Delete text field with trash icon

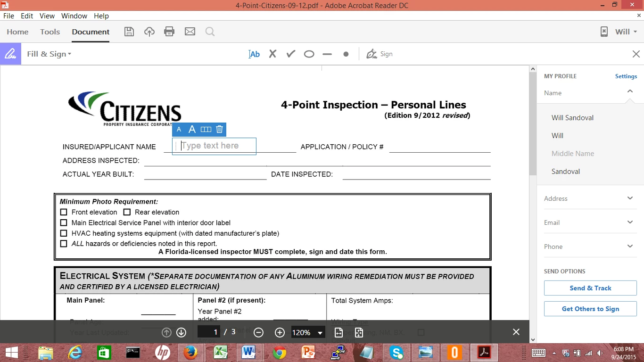(219, 129)
